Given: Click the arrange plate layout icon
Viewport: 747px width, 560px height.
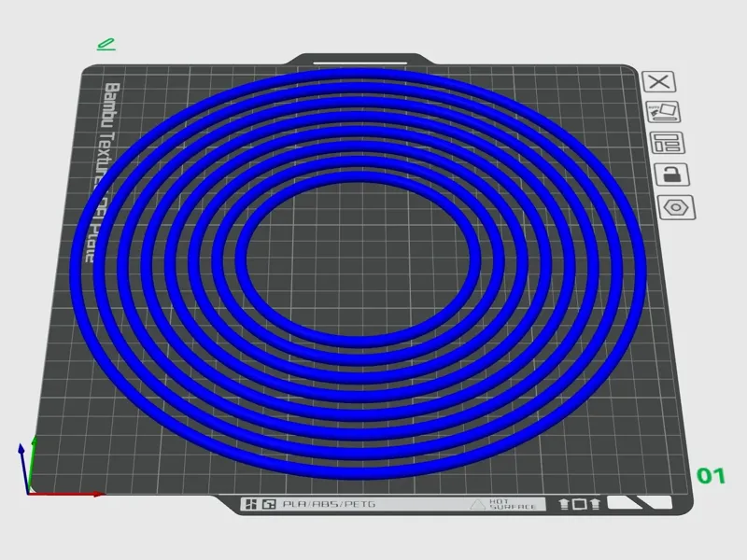Looking at the screenshot, I should pyautogui.click(x=667, y=143).
